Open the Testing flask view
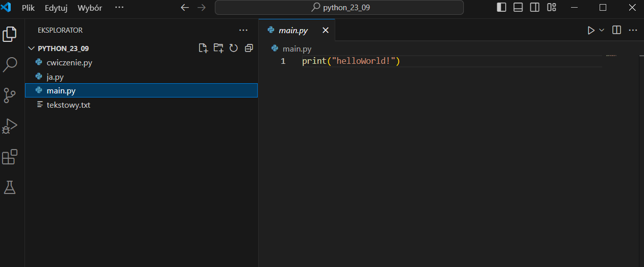 (10, 187)
